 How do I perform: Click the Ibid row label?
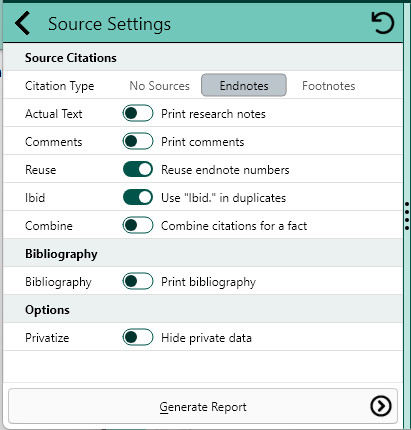tap(35, 198)
